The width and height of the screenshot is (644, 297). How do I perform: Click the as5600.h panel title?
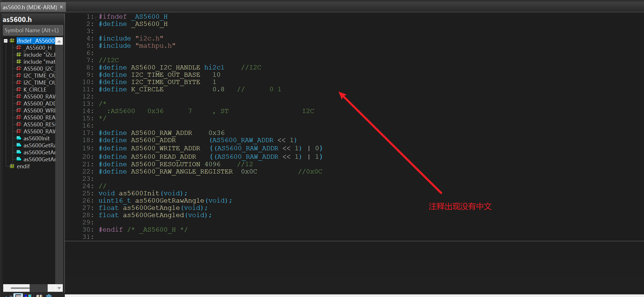(17, 19)
